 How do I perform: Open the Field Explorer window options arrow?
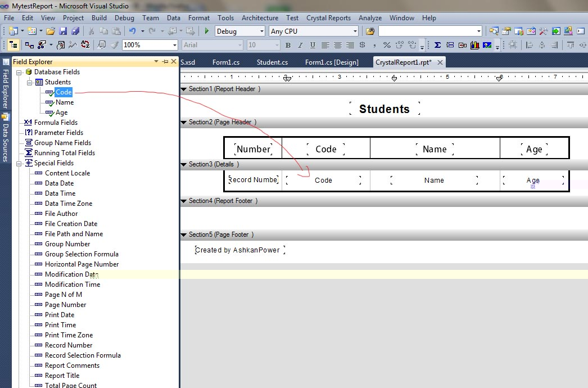(x=156, y=61)
